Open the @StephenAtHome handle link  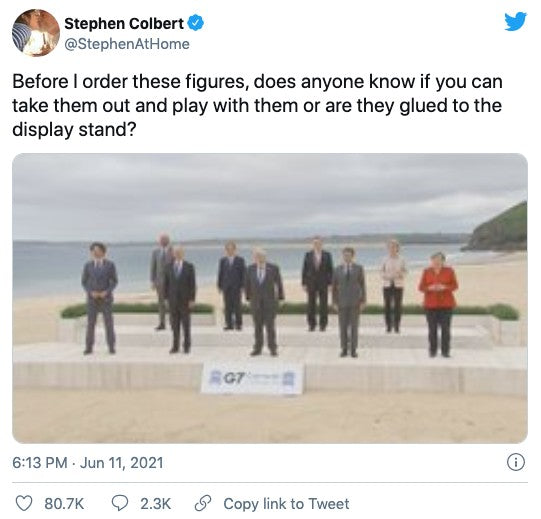point(127,44)
